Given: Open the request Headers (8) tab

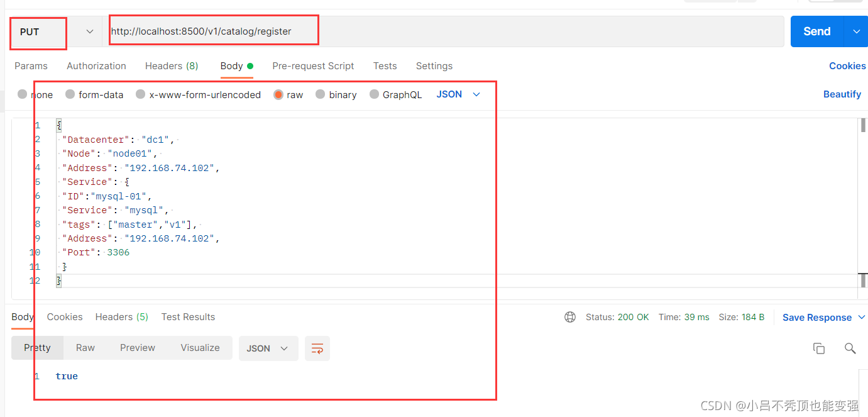Looking at the screenshot, I should [172, 66].
